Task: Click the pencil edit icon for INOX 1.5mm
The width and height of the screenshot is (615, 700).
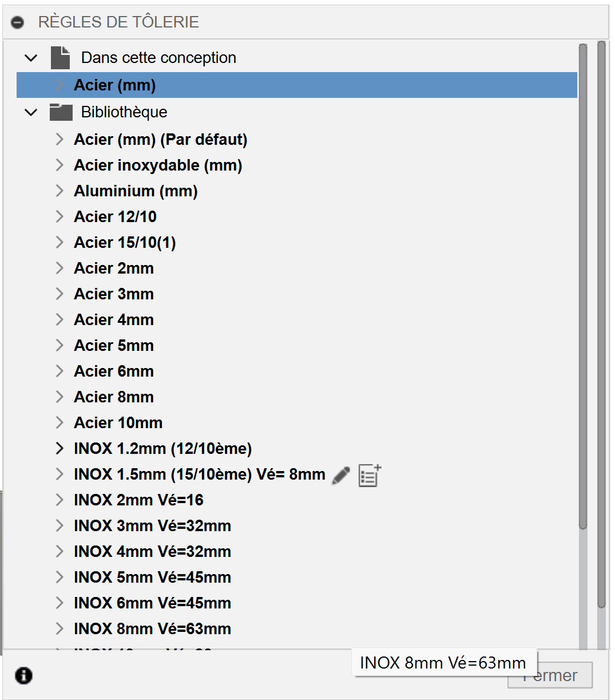Action: (341, 475)
